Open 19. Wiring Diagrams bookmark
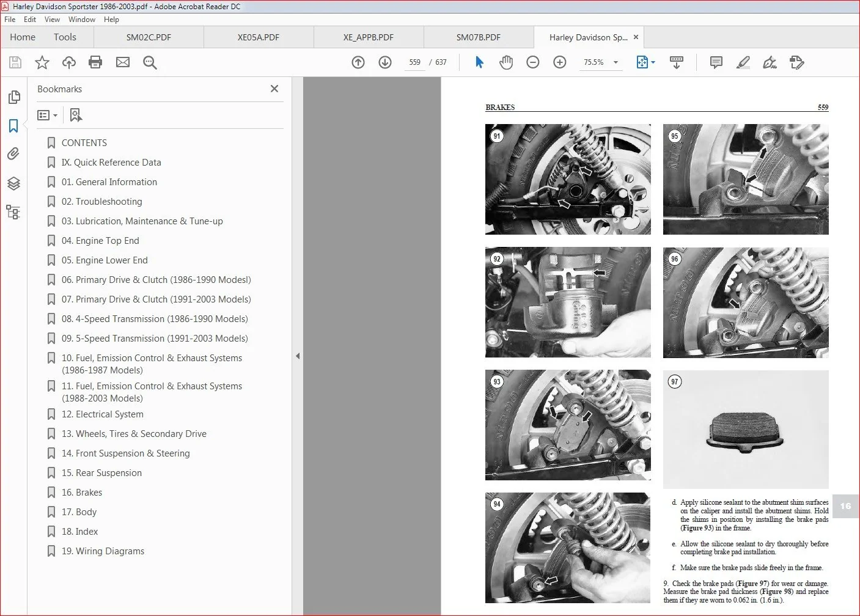 click(103, 551)
